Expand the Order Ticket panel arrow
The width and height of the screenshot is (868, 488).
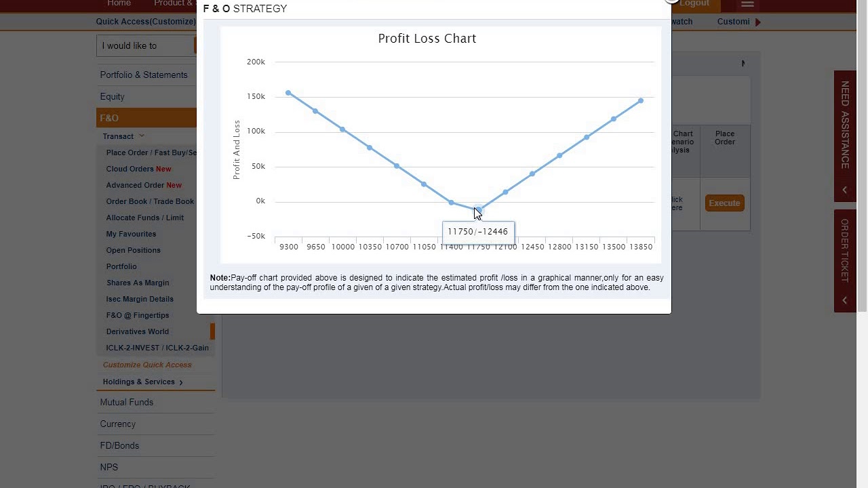point(844,300)
